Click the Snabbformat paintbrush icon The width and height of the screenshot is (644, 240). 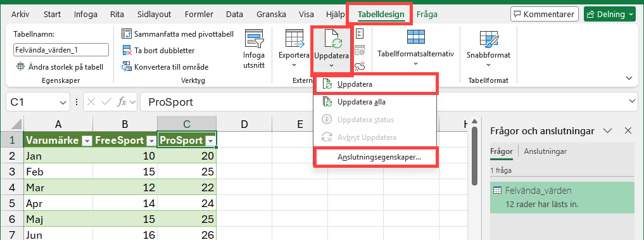(488, 39)
